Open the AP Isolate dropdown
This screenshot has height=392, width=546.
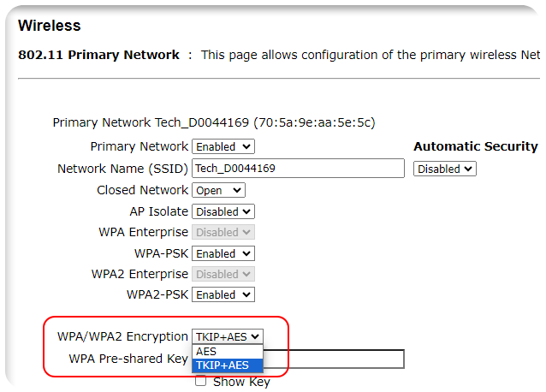pyautogui.click(x=223, y=211)
